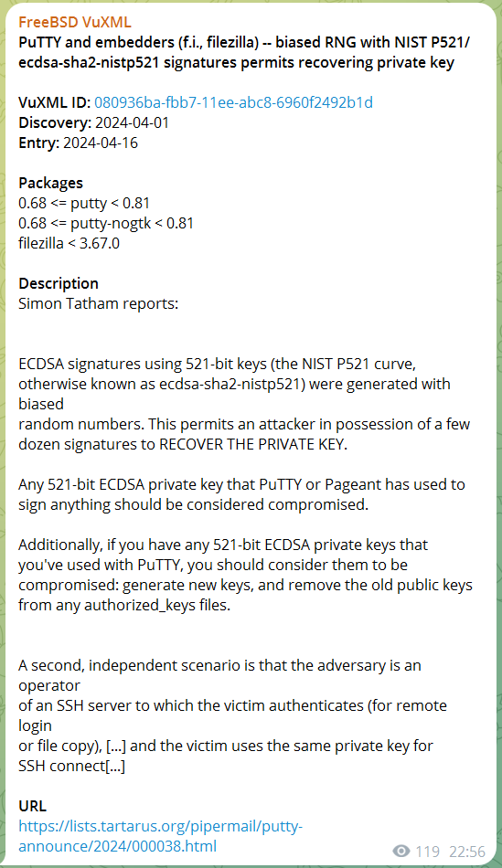Open the FreeBSD VuXML channel name
The image size is (502, 868).
pos(75,22)
